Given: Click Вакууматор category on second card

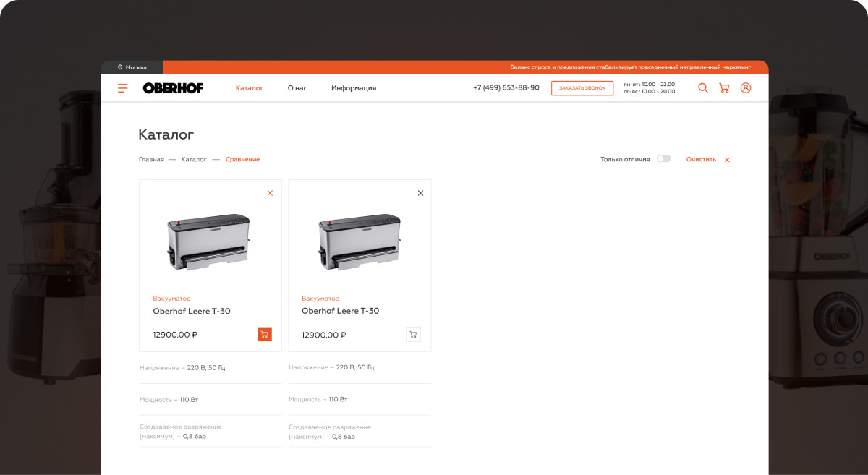Looking at the screenshot, I should 320,299.
